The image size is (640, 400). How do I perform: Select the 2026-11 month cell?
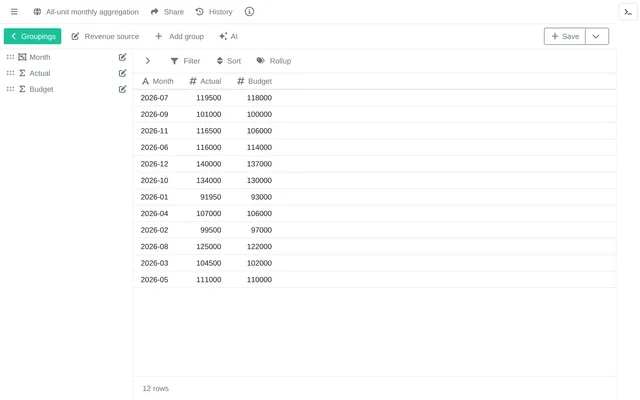point(154,131)
